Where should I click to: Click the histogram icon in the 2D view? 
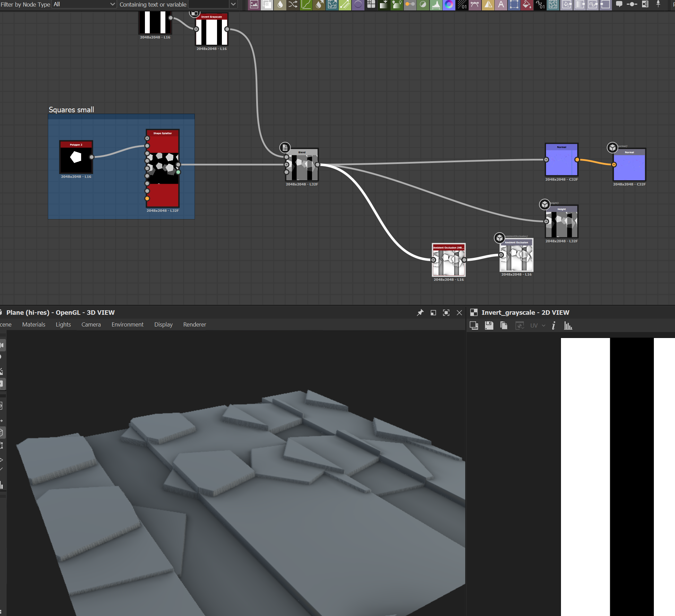[x=569, y=326]
